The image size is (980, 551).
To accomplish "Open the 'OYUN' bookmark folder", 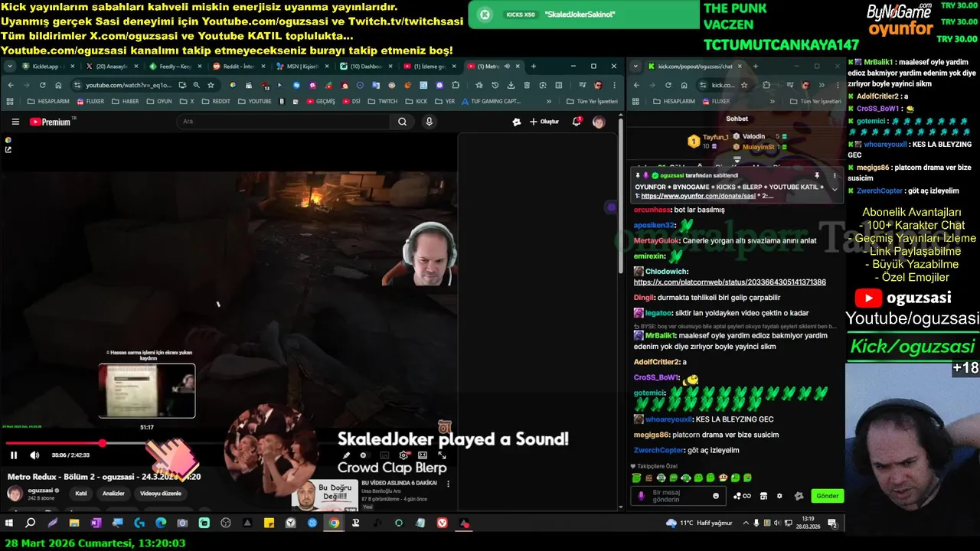I will click(x=159, y=101).
